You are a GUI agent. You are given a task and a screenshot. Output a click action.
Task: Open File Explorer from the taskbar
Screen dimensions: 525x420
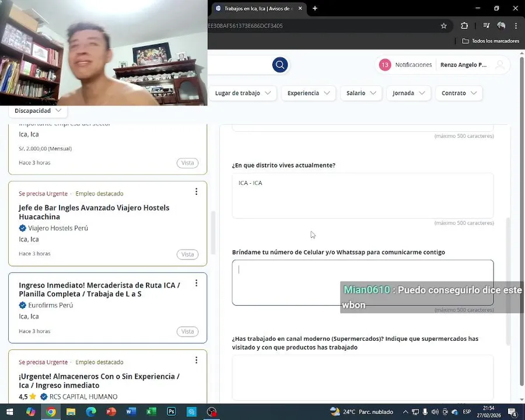71,412
